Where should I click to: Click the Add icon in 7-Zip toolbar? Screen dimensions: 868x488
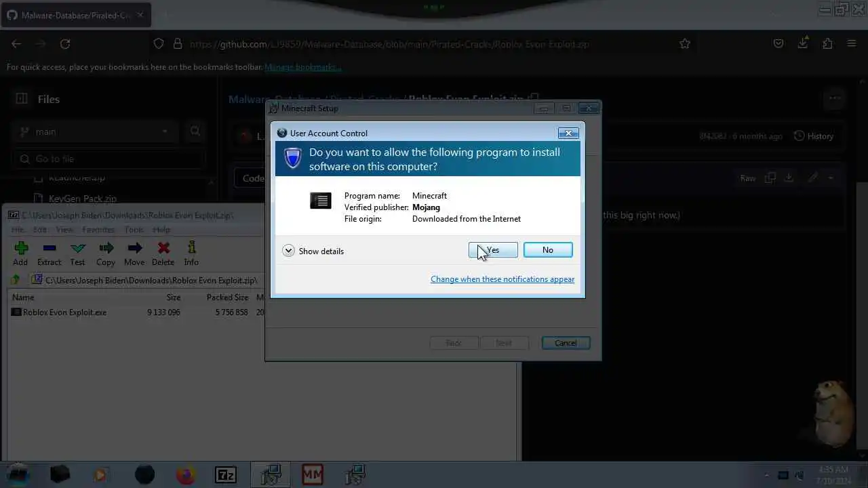[20, 254]
